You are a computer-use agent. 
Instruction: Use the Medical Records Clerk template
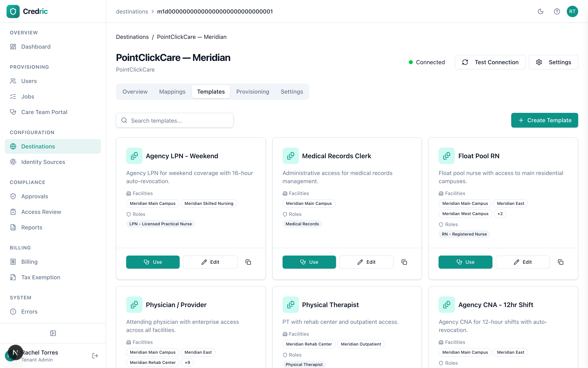(x=309, y=262)
